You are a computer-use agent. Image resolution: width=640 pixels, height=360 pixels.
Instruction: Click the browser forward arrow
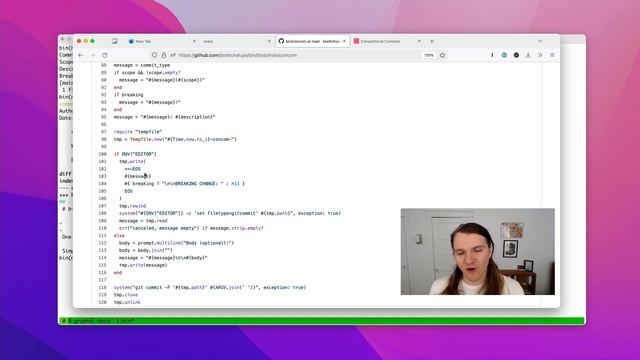93,55
